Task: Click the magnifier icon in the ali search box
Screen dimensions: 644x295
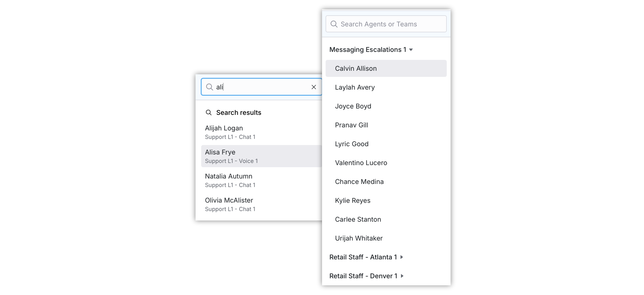Action: (x=209, y=87)
